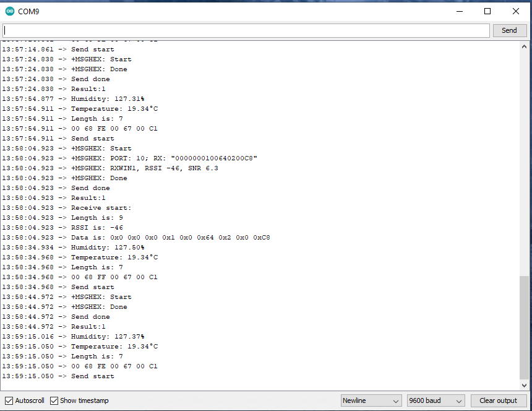Minimize the COM9 serial monitor window
This screenshot has height=411, width=532.
(459, 11)
